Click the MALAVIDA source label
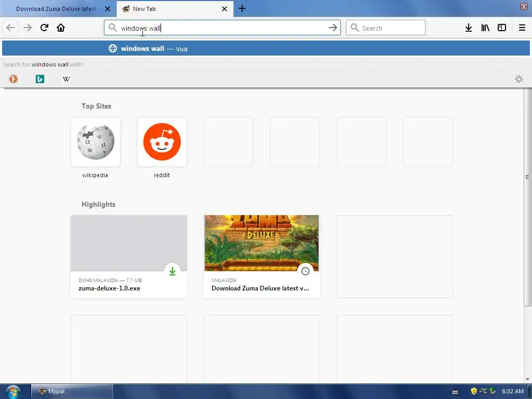Image resolution: width=532 pixels, height=399 pixels. point(224,280)
